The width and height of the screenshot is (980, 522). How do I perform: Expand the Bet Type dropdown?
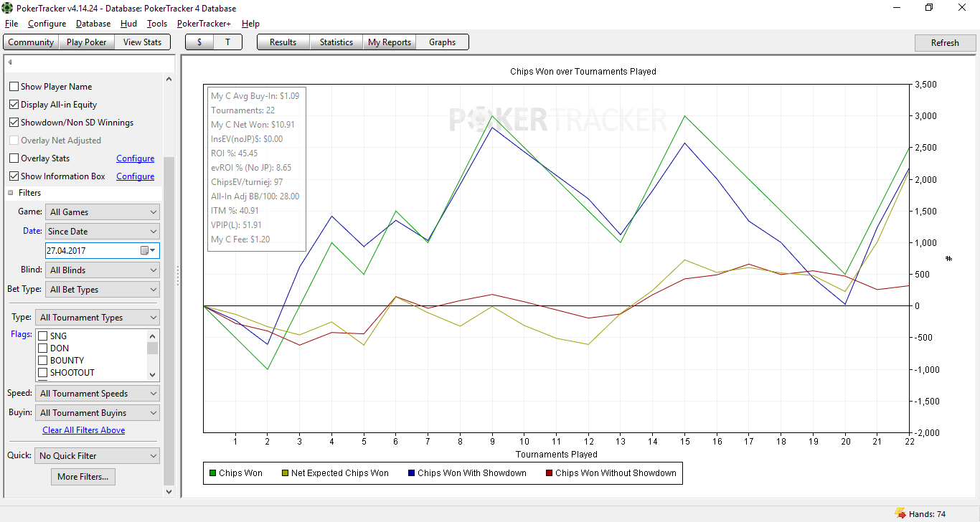(x=103, y=290)
